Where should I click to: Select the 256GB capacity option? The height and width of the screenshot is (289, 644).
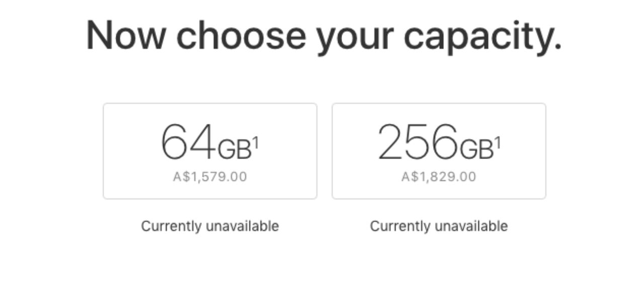click(439, 151)
